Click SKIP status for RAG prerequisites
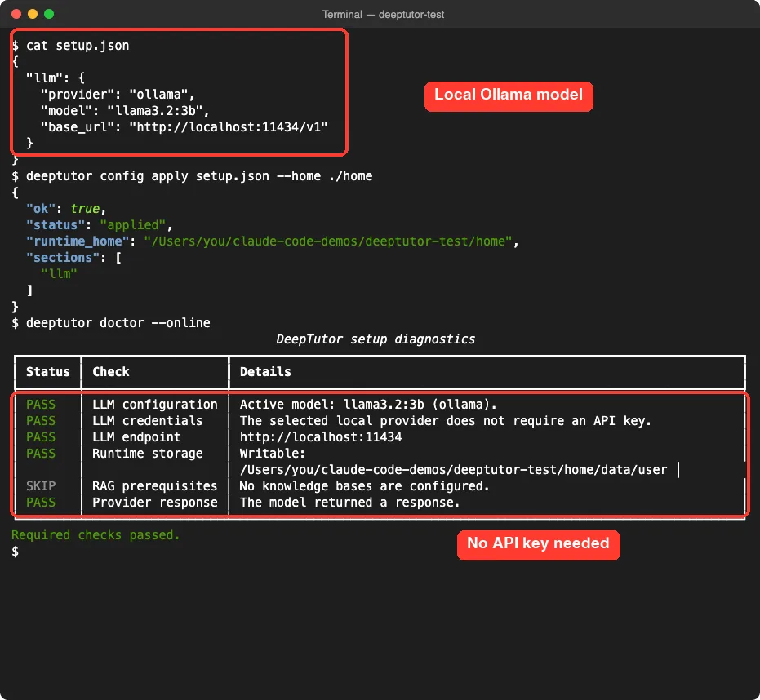 41,486
